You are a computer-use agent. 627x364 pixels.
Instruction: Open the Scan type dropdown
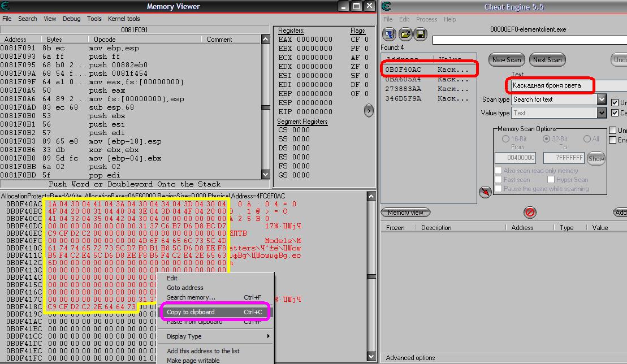coord(602,99)
